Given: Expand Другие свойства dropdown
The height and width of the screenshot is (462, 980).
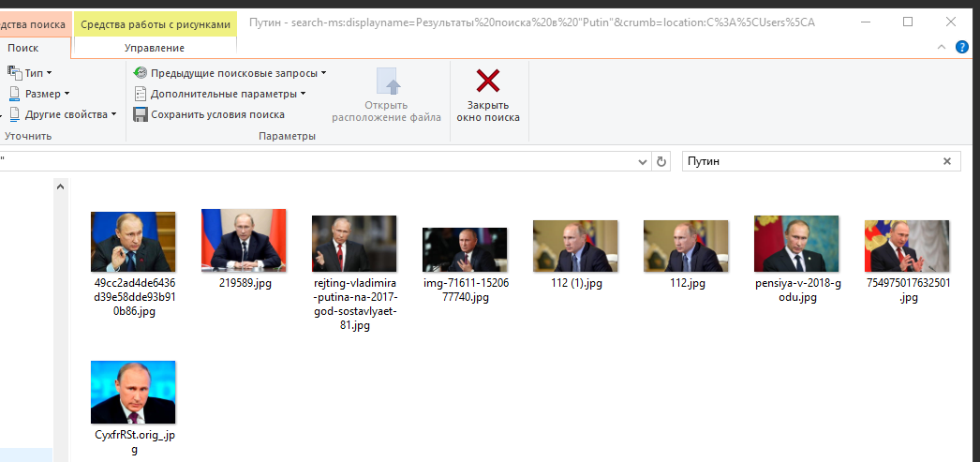Looking at the screenshot, I should [x=62, y=114].
